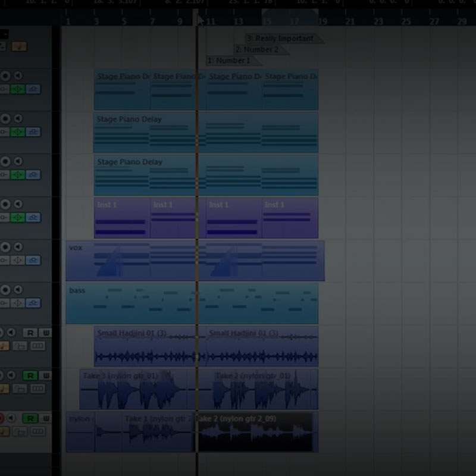Click green button on second Stage Piano Delay track

click(x=17, y=174)
